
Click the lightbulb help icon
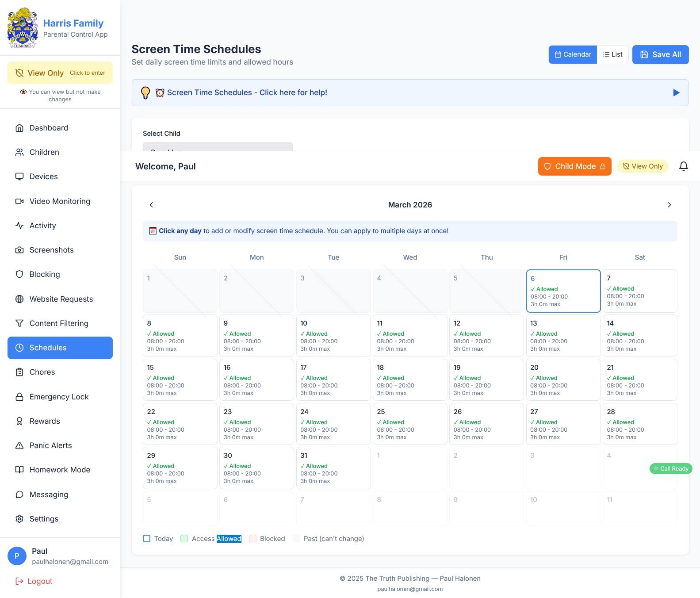145,92
